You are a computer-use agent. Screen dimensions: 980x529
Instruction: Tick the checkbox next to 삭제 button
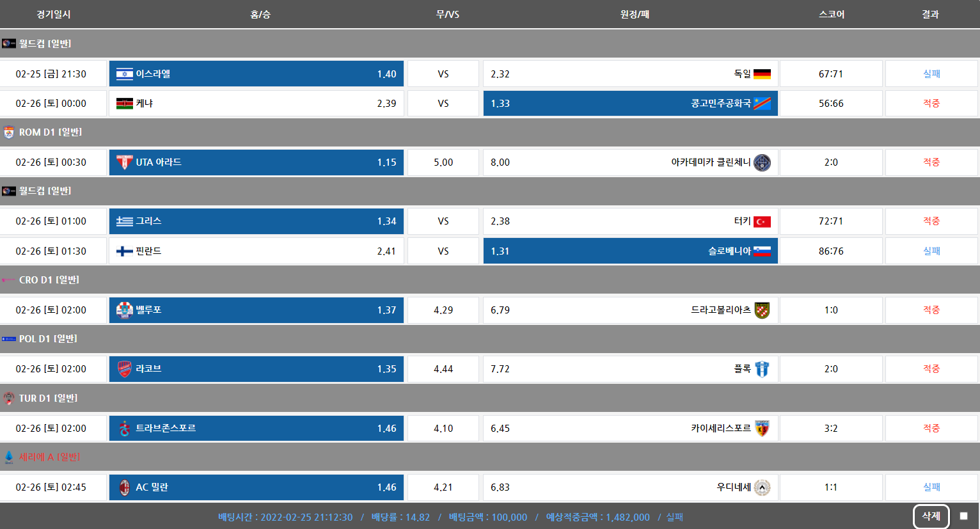tap(963, 516)
